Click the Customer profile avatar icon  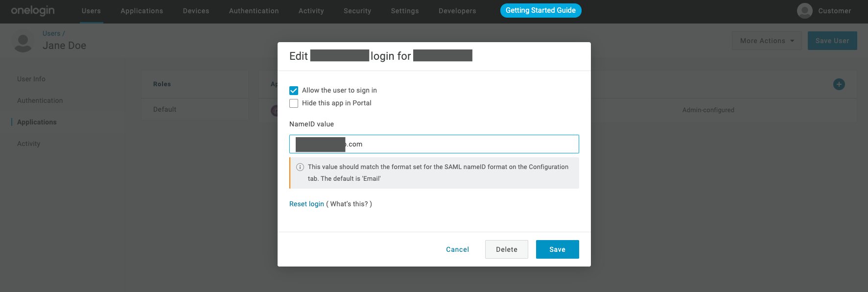tap(804, 11)
